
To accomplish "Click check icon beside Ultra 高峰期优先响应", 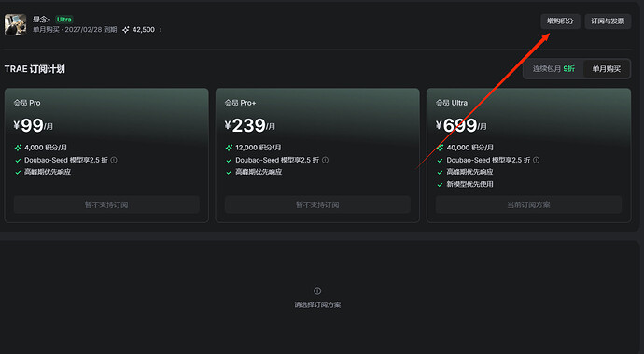I will pos(440,172).
